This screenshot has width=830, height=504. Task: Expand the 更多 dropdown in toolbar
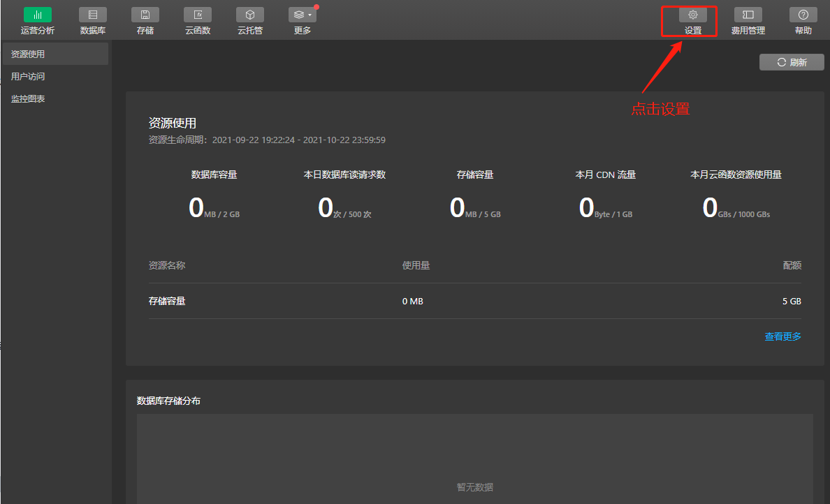click(303, 15)
